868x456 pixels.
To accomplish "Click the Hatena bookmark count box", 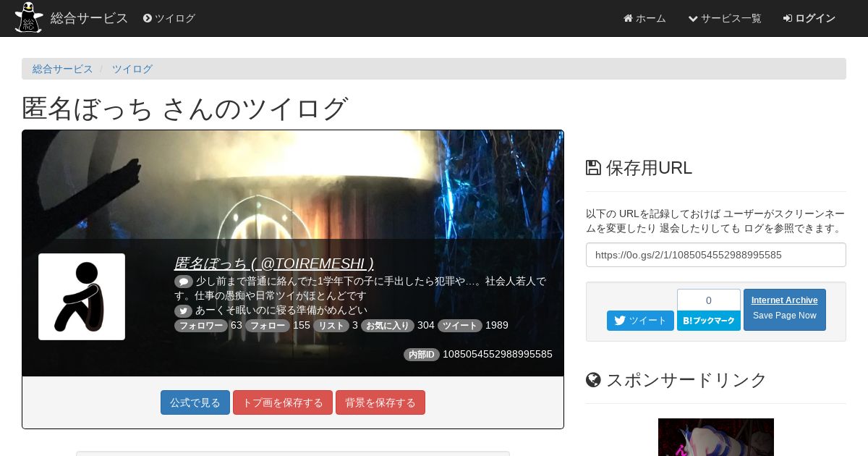I will tap(709, 300).
